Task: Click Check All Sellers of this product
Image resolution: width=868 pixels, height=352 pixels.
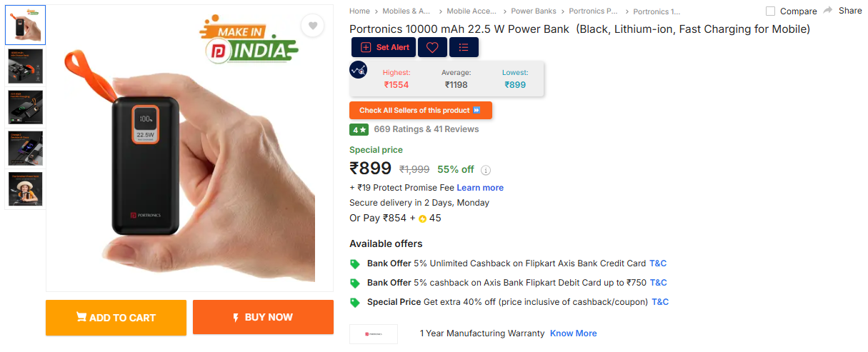Action: (x=420, y=111)
